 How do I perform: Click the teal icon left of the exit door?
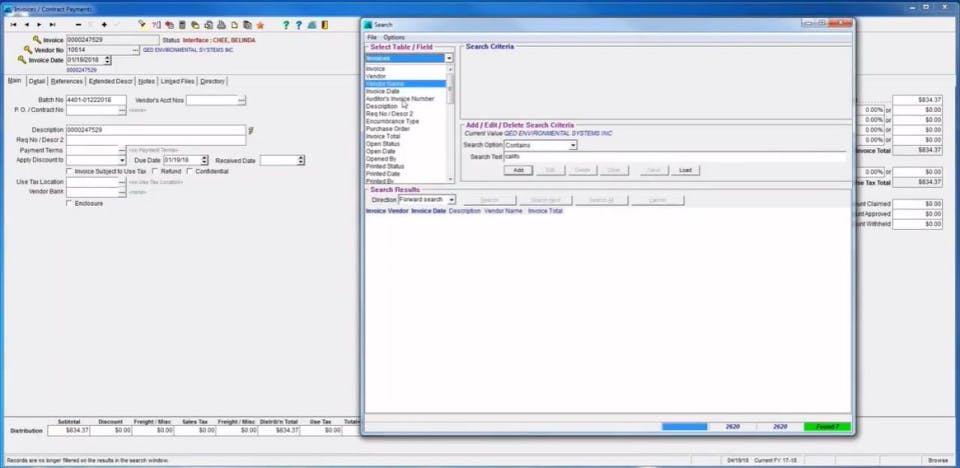coord(312,25)
